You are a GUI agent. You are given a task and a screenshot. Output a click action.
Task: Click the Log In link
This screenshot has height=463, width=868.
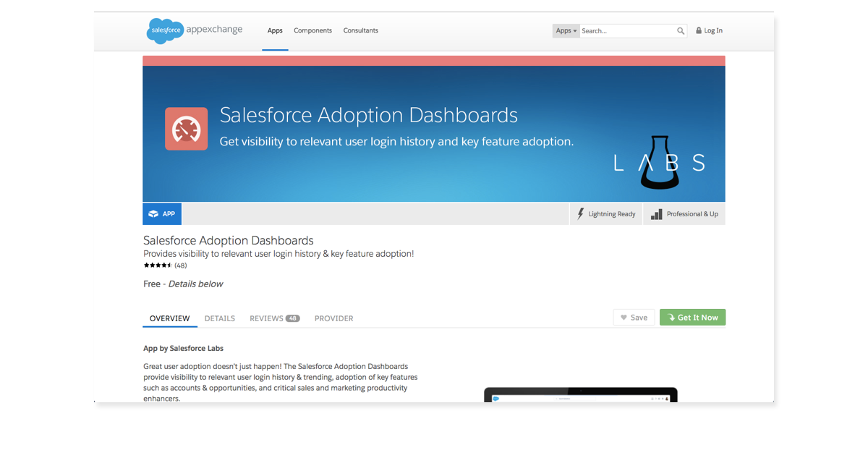[x=713, y=31]
